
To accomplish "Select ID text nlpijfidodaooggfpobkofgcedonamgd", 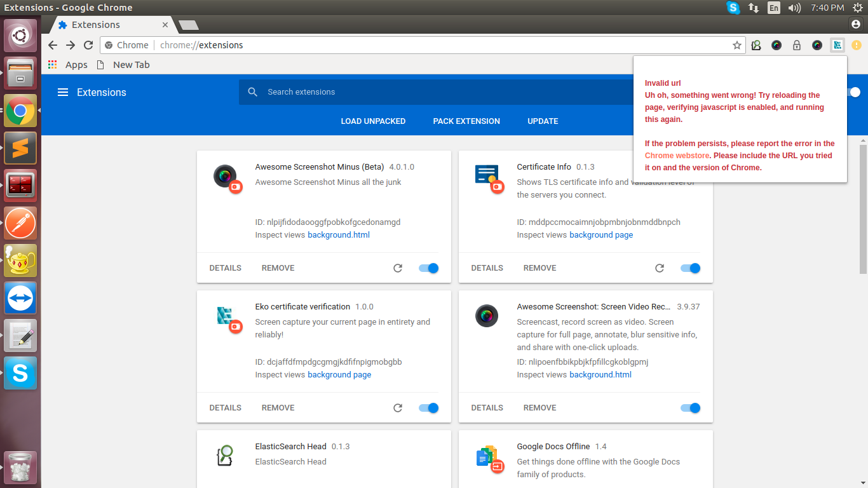I will [334, 222].
